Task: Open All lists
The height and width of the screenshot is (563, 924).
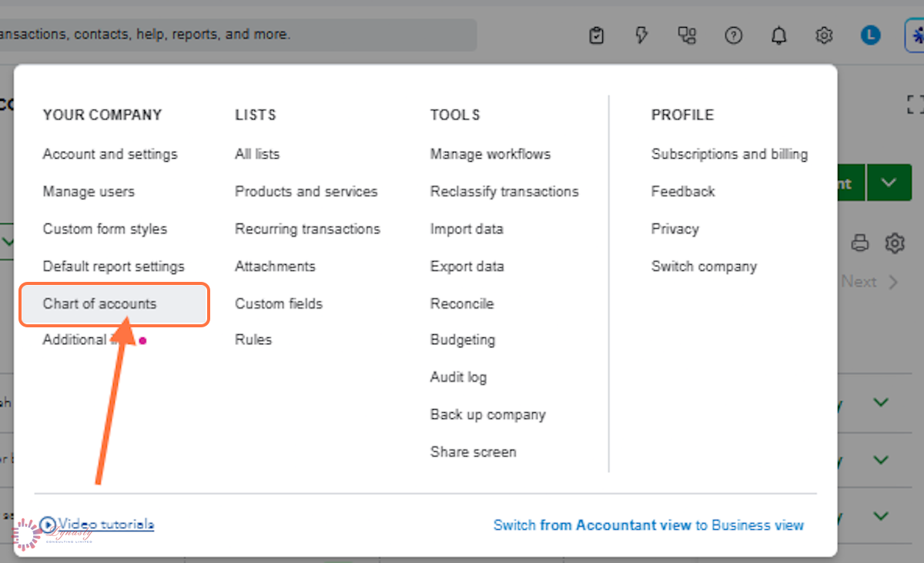Action: click(257, 154)
